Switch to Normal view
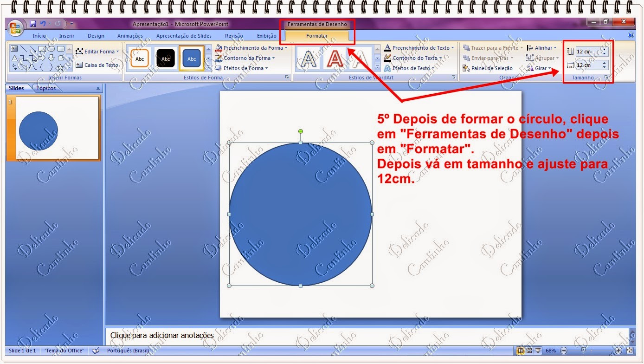The width and height of the screenshot is (644, 364). 520,351
